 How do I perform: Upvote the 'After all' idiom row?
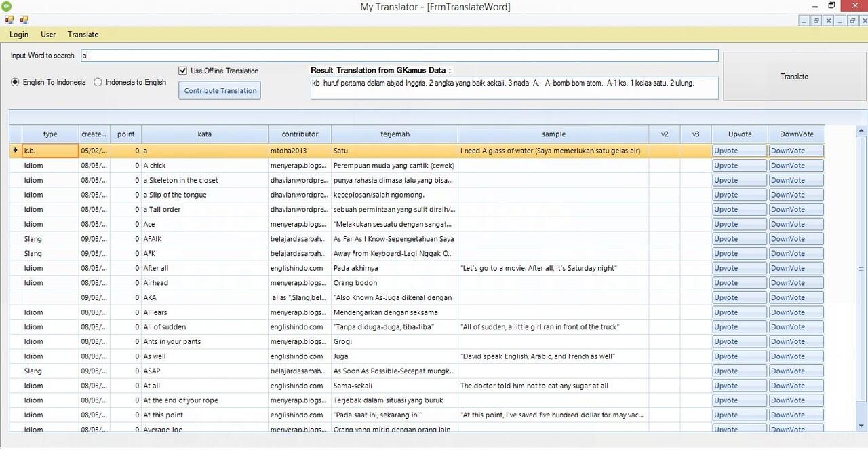[738, 268]
